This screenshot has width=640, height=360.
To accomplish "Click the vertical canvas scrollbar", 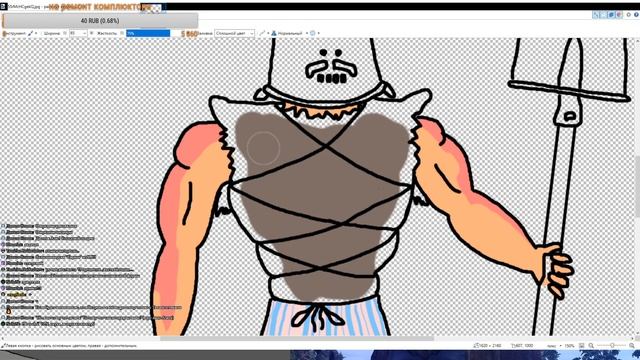I will [638, 187].
